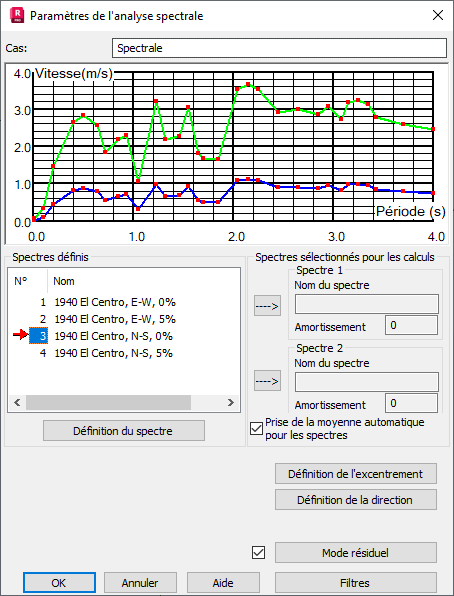Click the right arrow of the spectrum list scrollbar
This screenshot has height=596, width=454.
coord(231,402)
